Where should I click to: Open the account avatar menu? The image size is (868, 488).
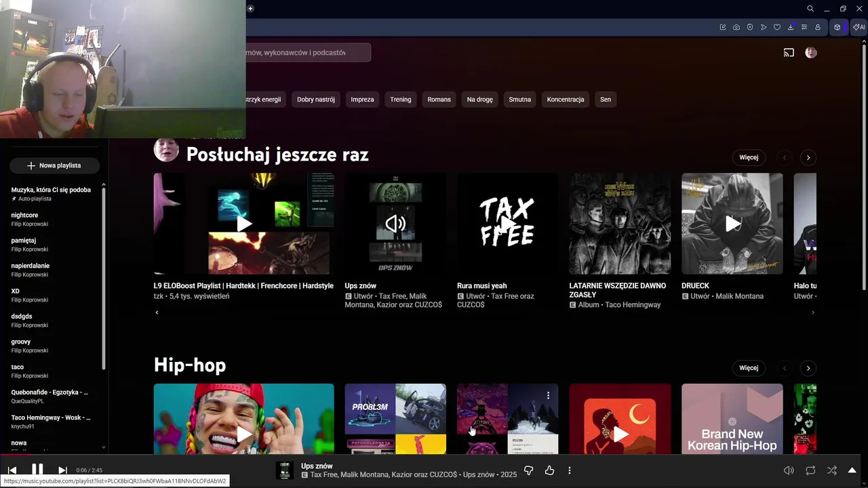(811, 52)
